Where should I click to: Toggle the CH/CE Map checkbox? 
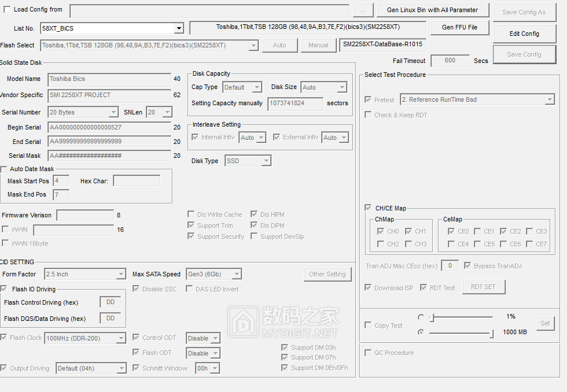click(368, 208)
